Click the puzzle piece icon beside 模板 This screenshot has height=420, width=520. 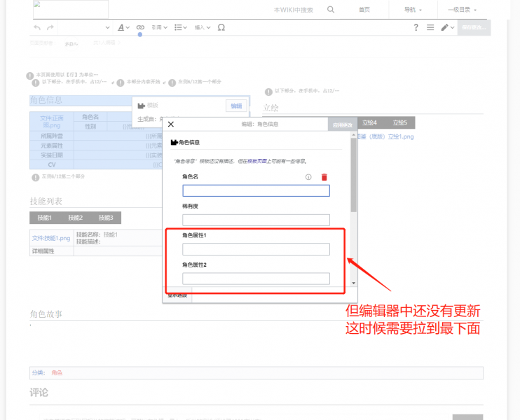(x=142, y=106)
